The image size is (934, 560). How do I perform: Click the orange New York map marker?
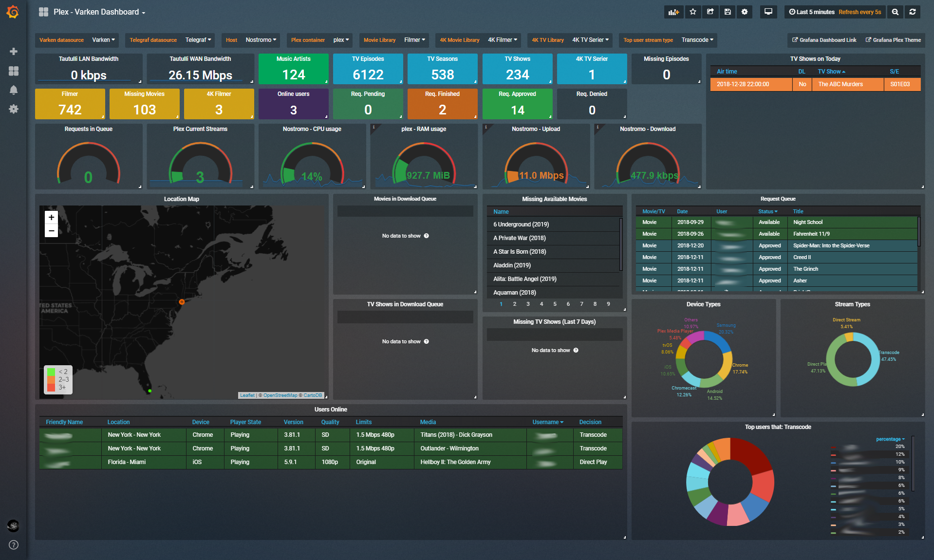coord(182,302)
